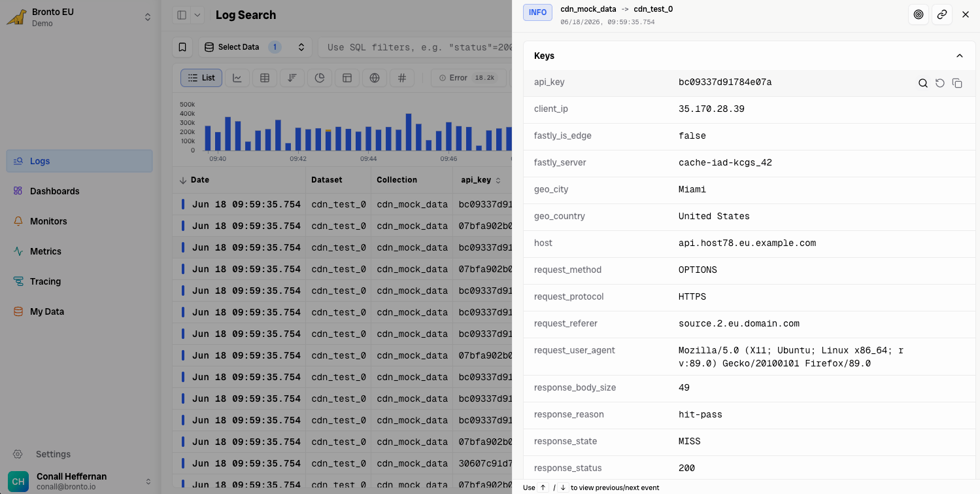
Task: Open Logs in the sidebar
Action: [x=80, y=161]
